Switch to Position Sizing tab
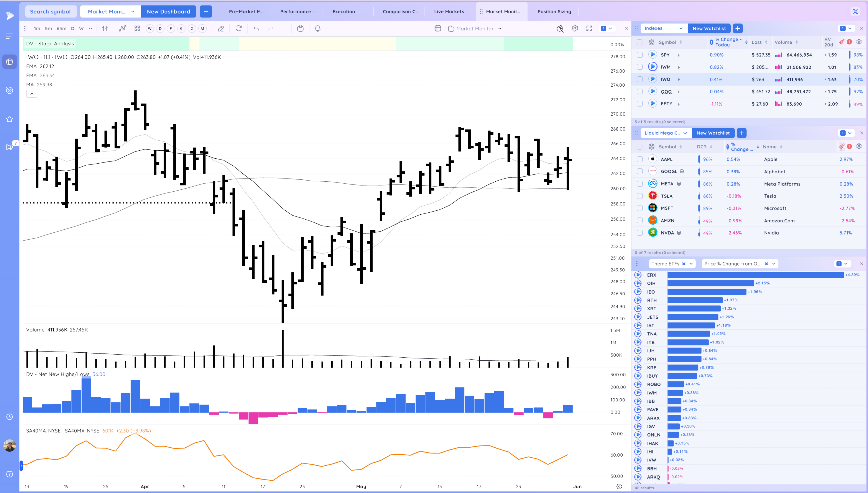 pyautogui.click(x=554, y=12)
